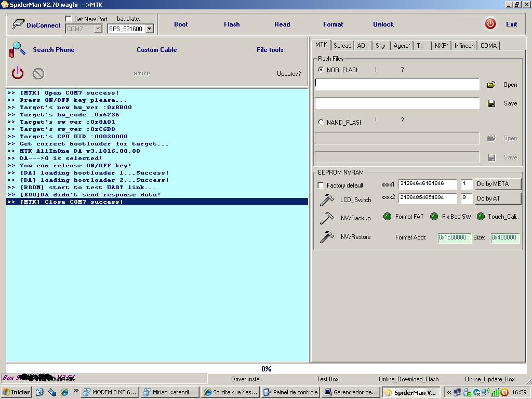This screenshot has width=532, height=399.
Task: Switch to the MTK tab
Action: (321, 45)
